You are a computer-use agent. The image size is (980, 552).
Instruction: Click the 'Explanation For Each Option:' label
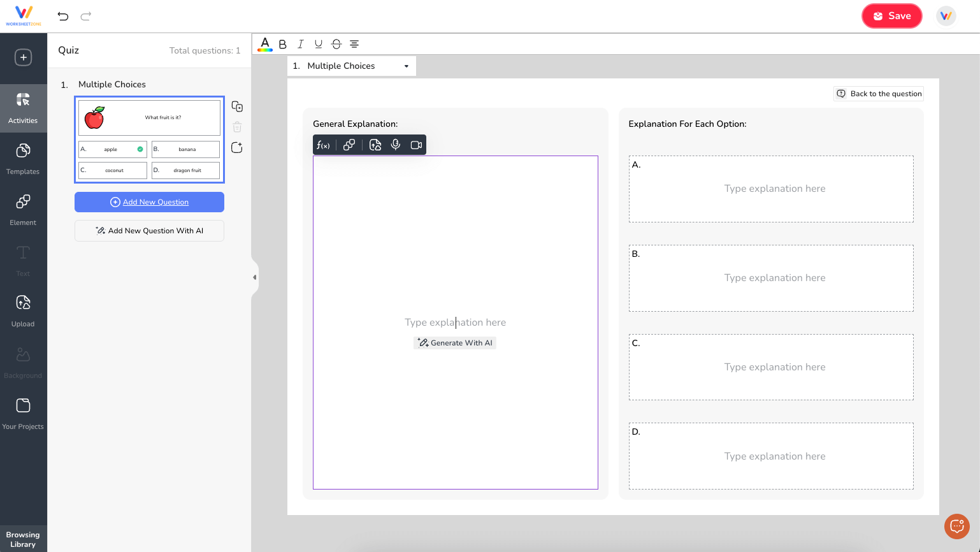[x=688, y=124]
